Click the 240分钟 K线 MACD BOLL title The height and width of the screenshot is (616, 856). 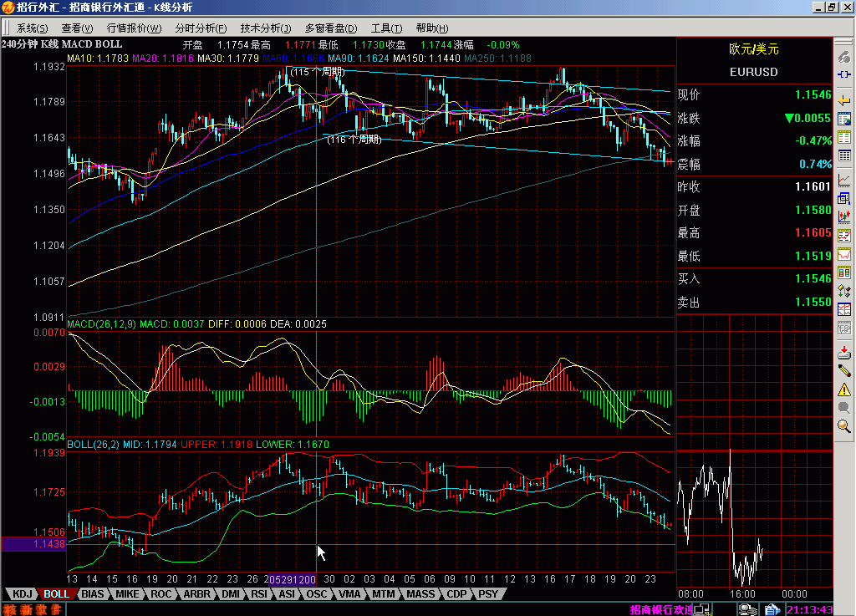62,45
